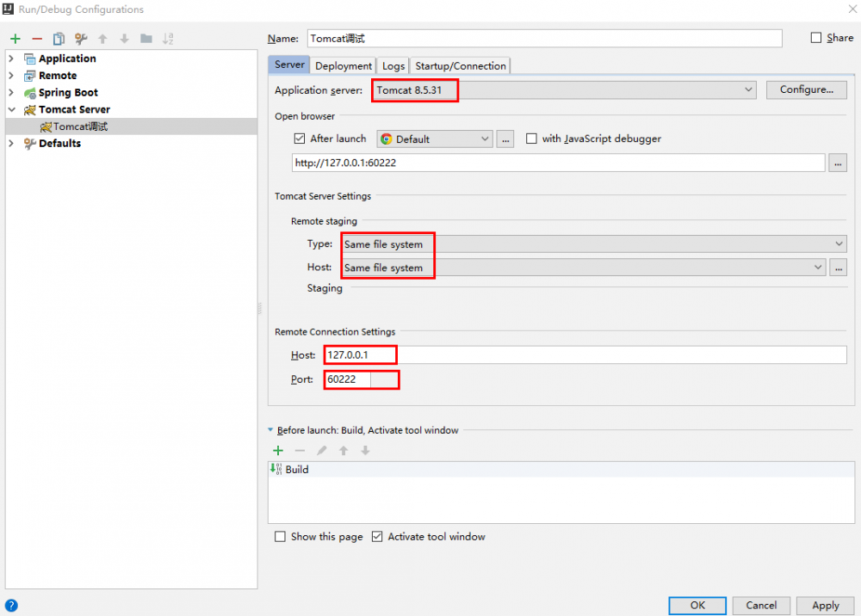The height and width of the screenshot is (616, 861).
Task: Click the browser URL field http://127.0.0.1:60222
Action: click(x=559, y=163)
